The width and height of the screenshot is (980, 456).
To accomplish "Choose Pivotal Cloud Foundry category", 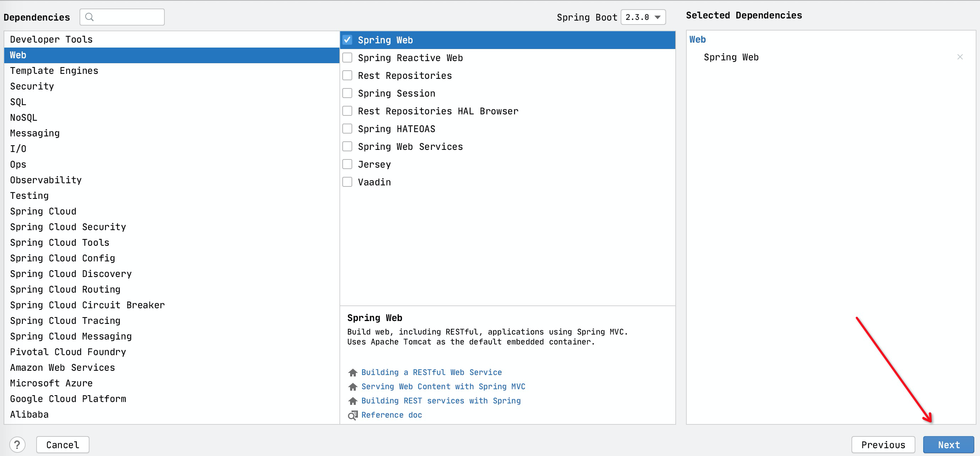I will [x=171, y=352].
